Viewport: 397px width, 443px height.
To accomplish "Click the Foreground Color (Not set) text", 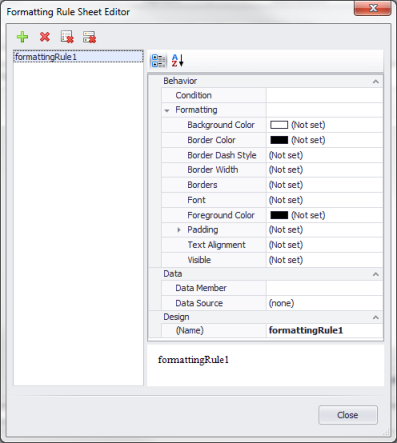I will pos(308,215).
